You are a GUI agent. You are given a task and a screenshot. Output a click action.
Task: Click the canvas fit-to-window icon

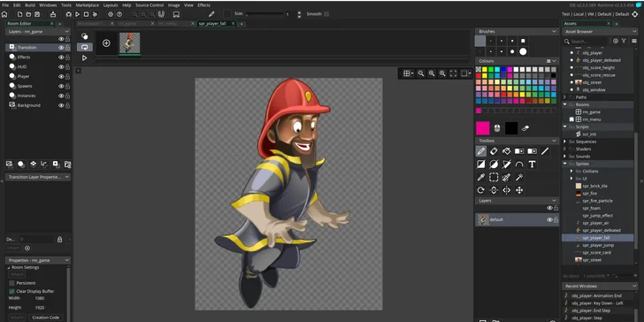[454, 73]
